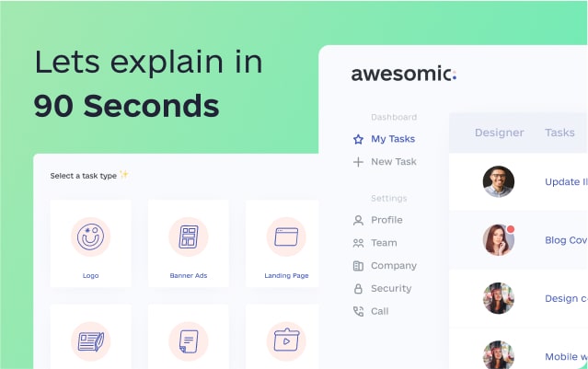The width and height of the screenshot is (588, 369).
Task: Click the red notification dot on avatar
Action: click(x=511, y=229)
